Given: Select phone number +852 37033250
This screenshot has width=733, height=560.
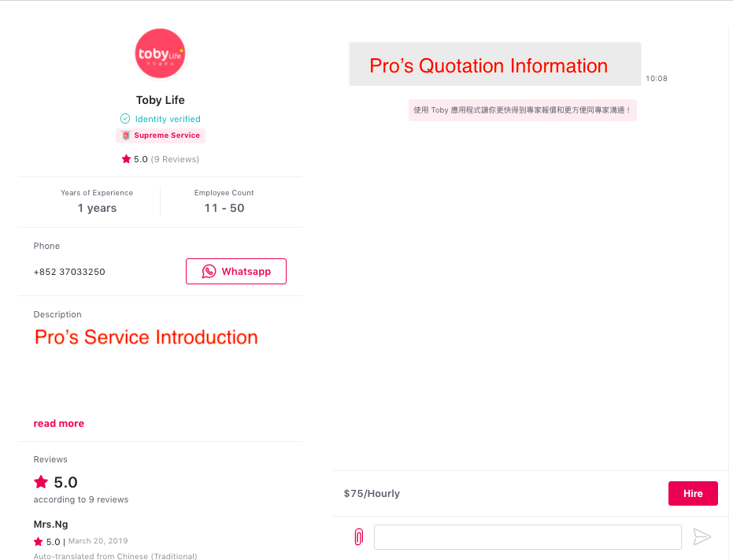Looking at the screenshot, I should click(x=69, y=272).
